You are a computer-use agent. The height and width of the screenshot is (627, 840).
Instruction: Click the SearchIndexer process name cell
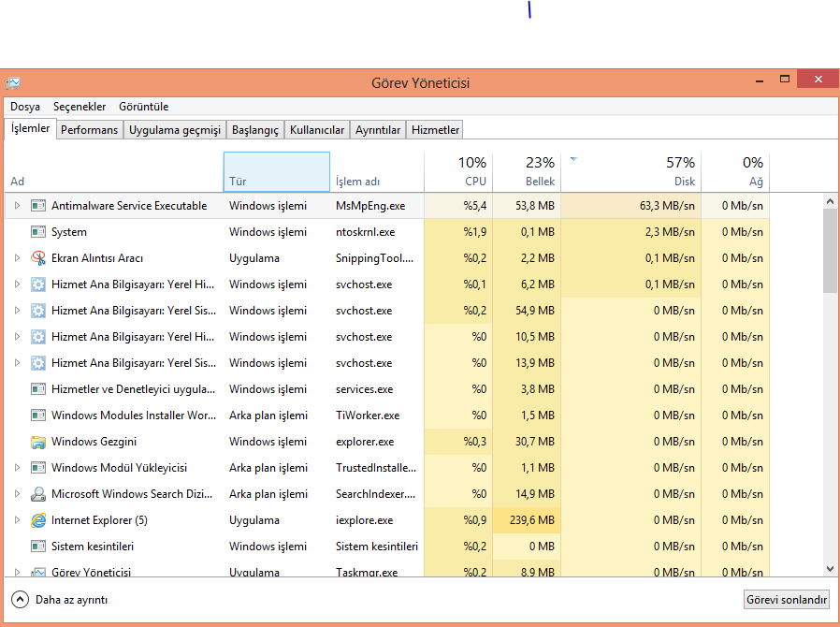click(x=375, y=494)
